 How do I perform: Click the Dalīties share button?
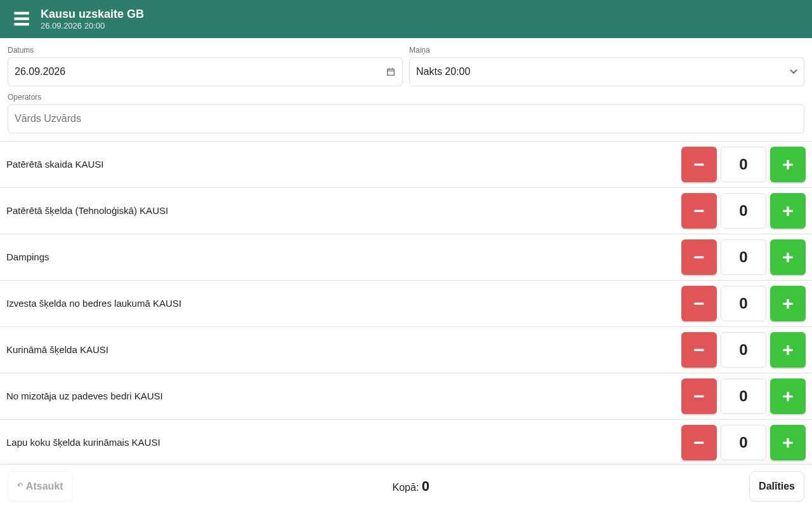(776, 486)
